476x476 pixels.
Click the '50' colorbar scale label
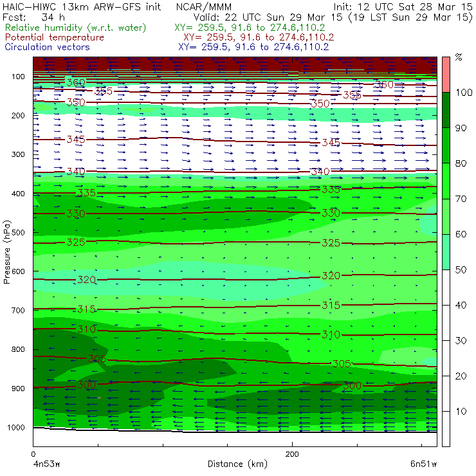[x=461, y=270]
